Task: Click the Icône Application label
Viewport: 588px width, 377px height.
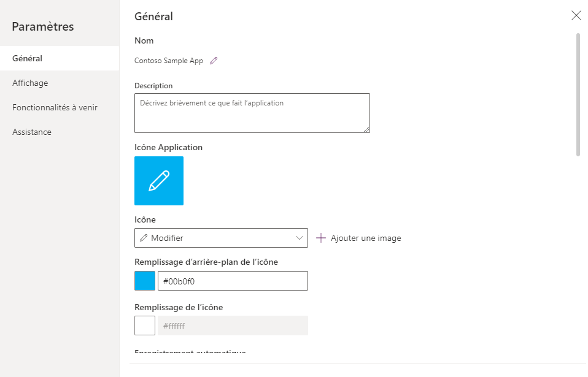Action: [168, 147]
